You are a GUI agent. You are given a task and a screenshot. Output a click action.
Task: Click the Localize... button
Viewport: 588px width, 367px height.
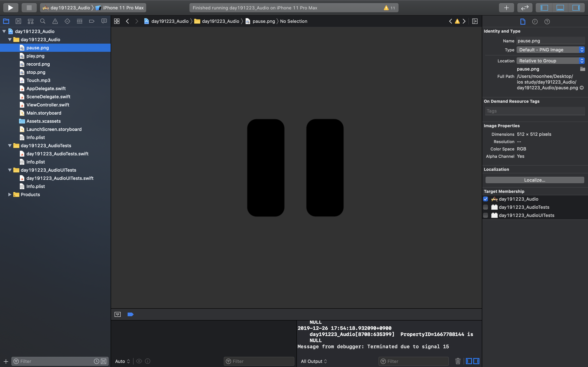pos(535,180)
